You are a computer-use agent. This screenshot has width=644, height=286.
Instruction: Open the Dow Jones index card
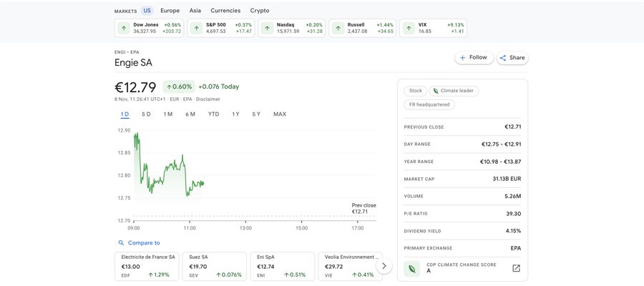pos(150,28)
